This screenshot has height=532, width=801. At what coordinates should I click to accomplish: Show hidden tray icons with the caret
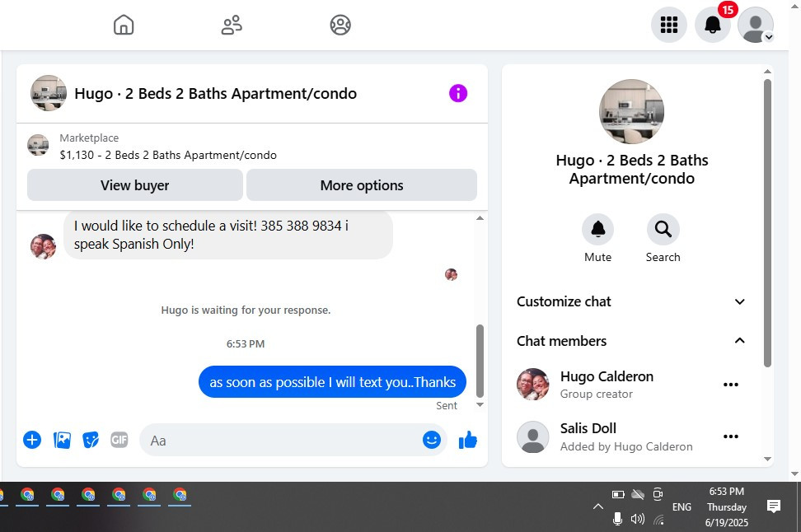pos(597,507)
